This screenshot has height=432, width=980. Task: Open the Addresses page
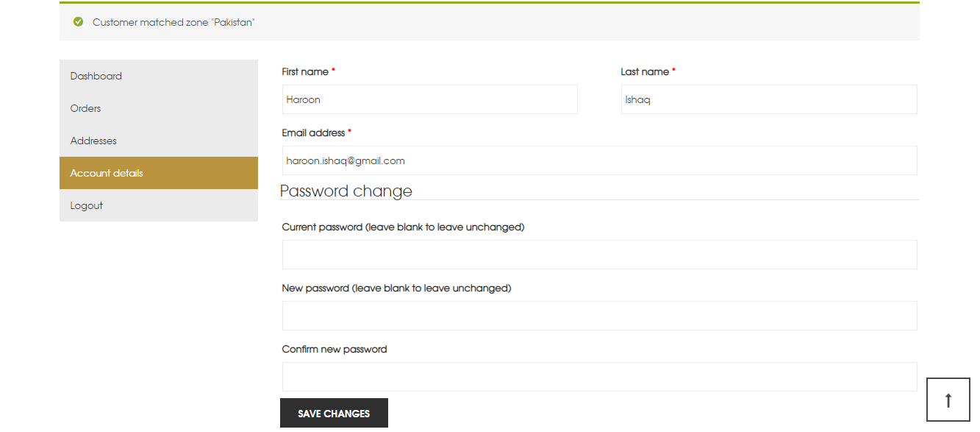point(159,141)
